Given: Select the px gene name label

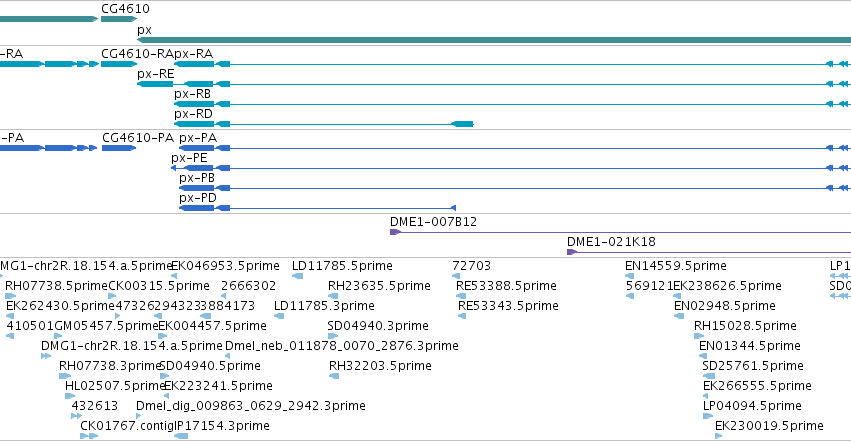Looking at the screenshot, I should [x=144, y=30].
